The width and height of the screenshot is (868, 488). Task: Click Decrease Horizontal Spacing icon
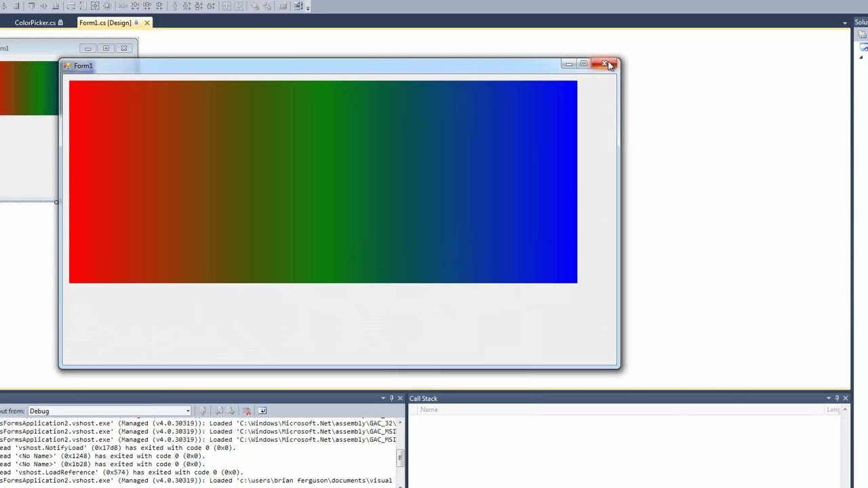[x=147, y=6]
